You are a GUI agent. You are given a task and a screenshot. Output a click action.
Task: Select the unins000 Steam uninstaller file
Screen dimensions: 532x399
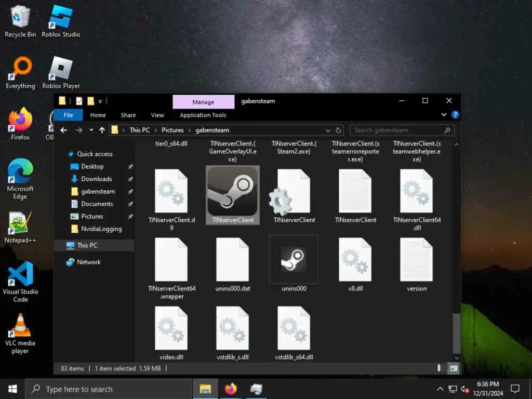coord(294,264)
